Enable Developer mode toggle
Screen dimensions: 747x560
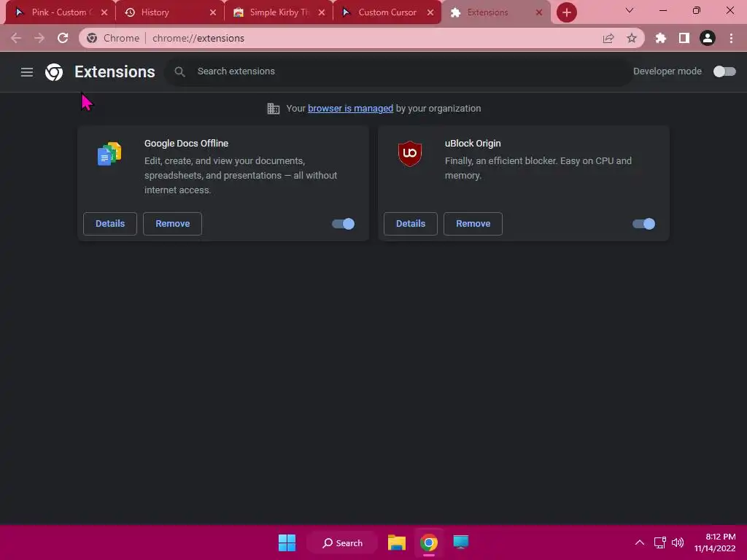[724, 71]
